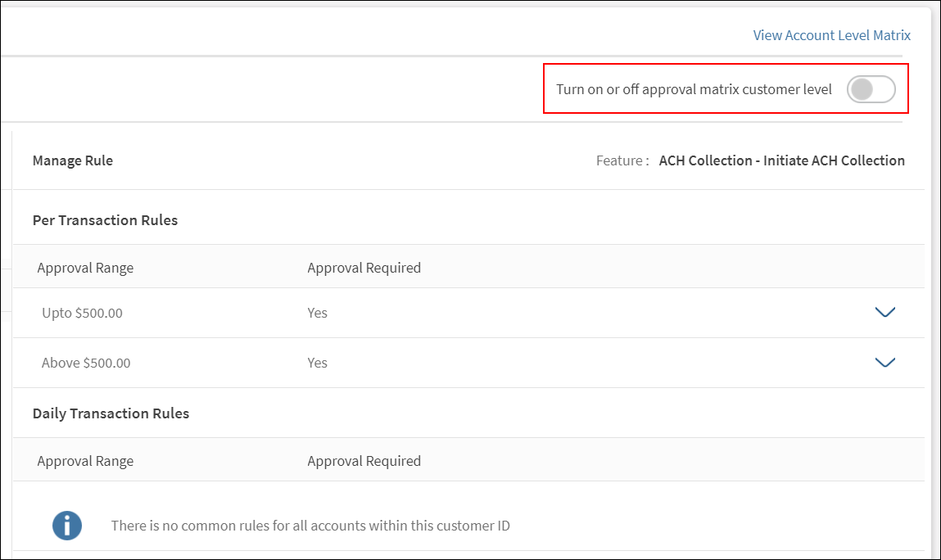The width and height of the screenshot is (941, 560).
Task: Click 'Yes' in the Above $500.00 row
Action: 317,363
